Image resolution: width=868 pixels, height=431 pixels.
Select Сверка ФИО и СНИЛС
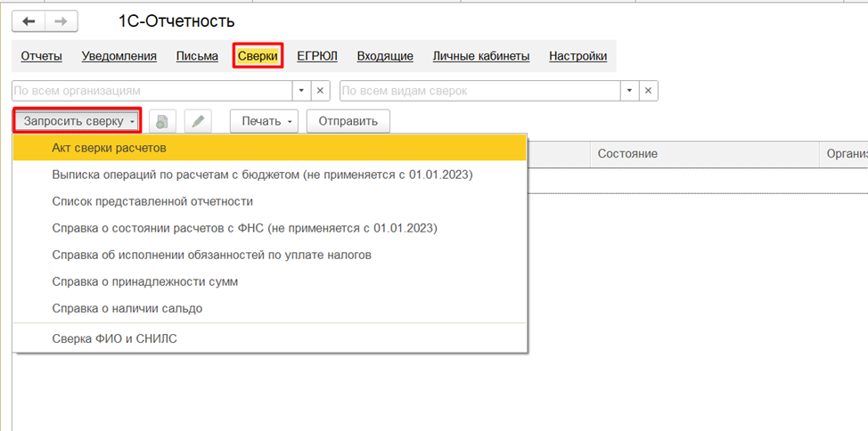270,338
